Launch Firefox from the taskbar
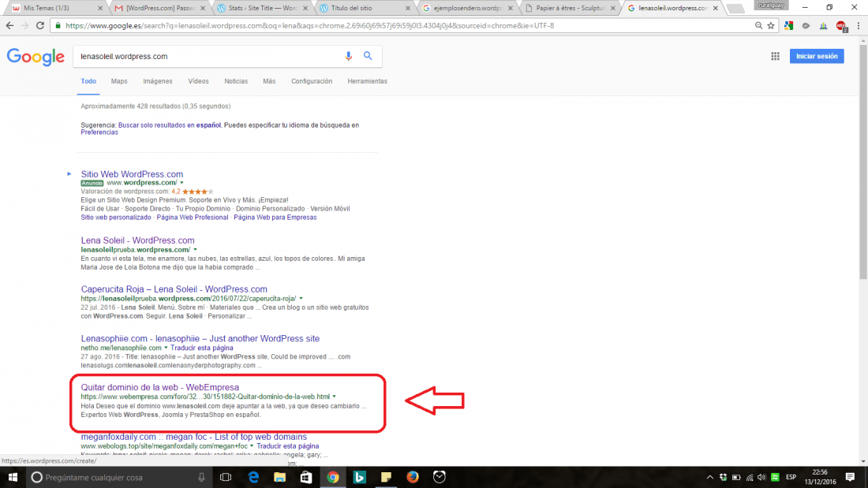Screen dimensions: 868x488 (x=413, y=477)
